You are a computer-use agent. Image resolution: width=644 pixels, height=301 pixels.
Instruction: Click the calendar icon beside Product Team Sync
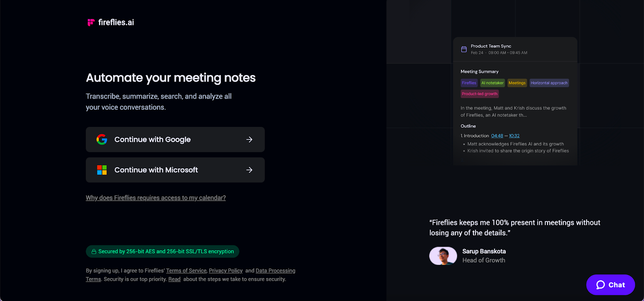point(464,49)
